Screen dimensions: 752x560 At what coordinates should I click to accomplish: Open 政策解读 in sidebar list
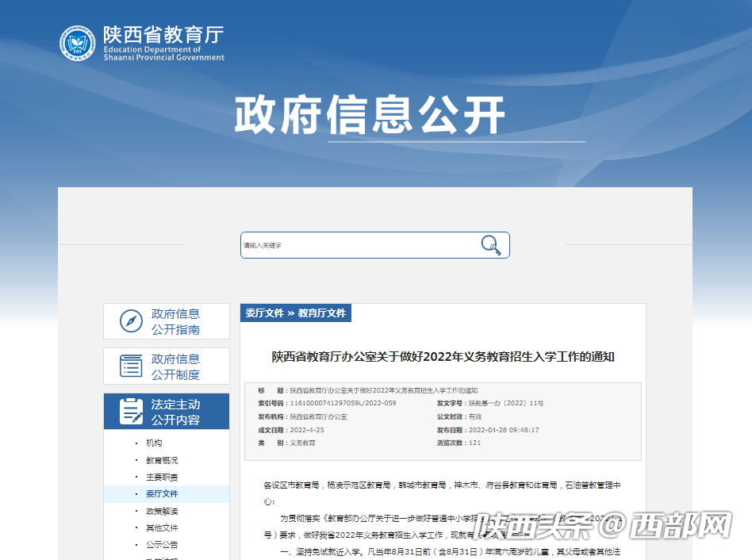tap(162, 511)
